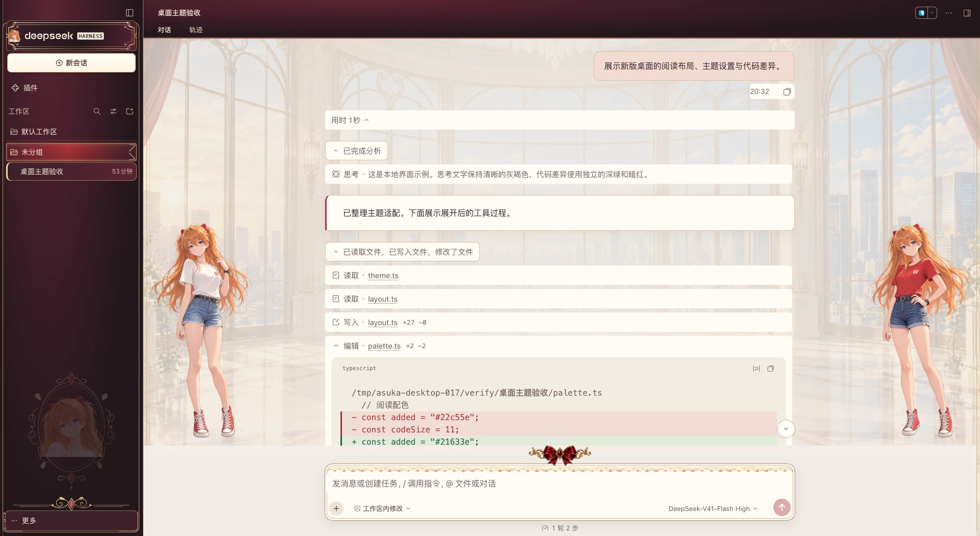Create new workspace folder icon
The width and height of the screenshot is (980, 536).
[130, 111]
